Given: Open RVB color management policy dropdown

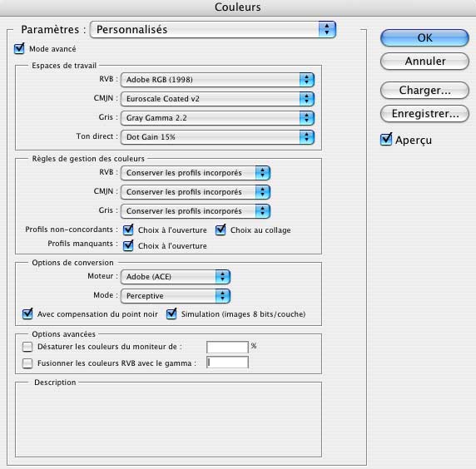Looking at the screenshot, I should [x=196, y=173].
